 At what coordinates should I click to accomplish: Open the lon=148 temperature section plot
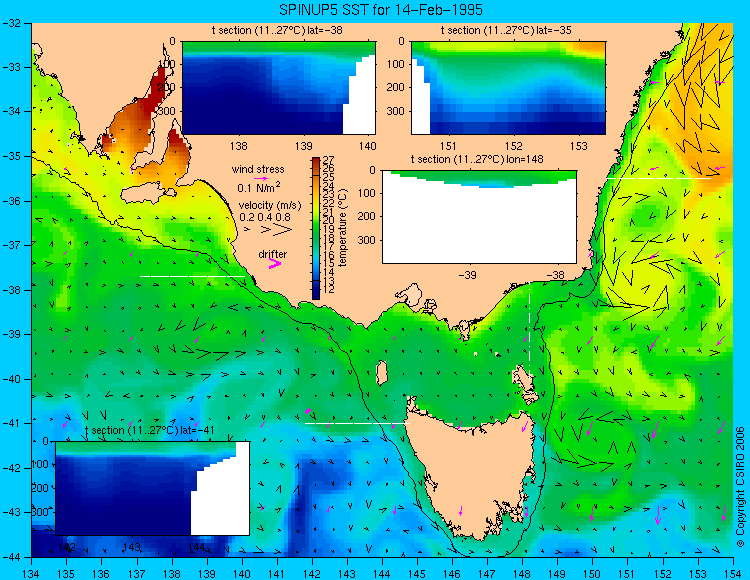(x=479, y=217)
